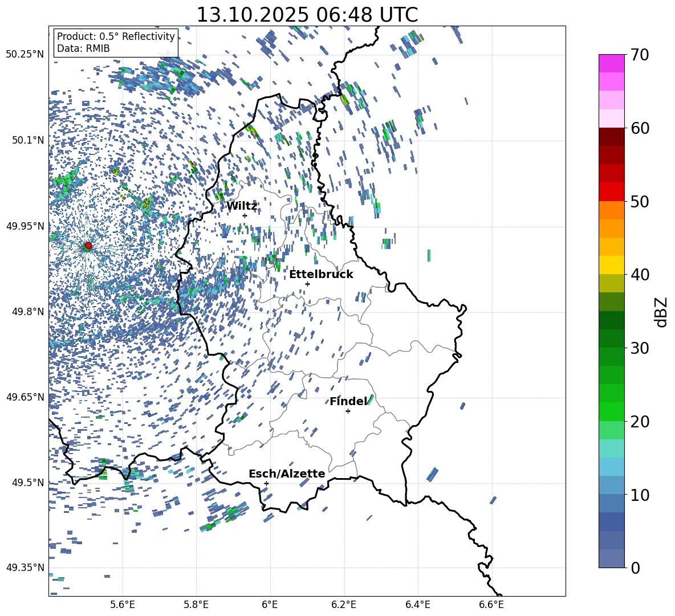Select the Ettelbruck station cross marker
Image resolution: width=675 pixels, height=616 pixels.
click(307, 284)
